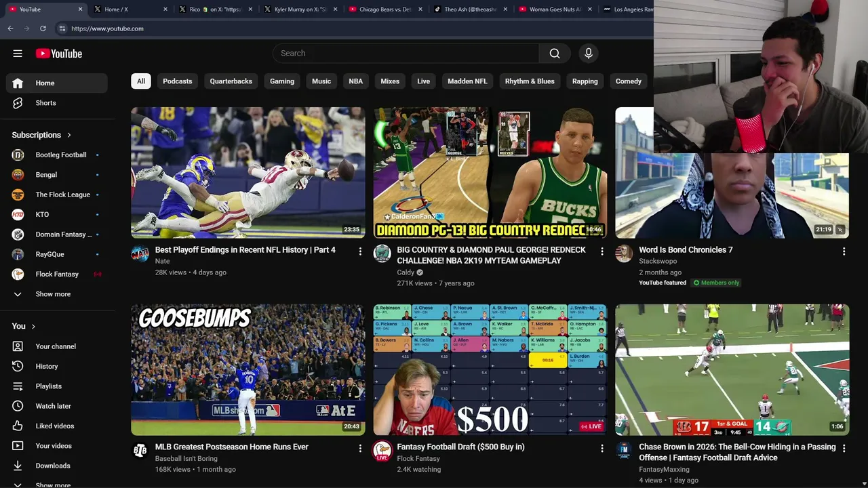
Task: Play Diamond PG-13 Big Country thumbnail
Action: 490,173
